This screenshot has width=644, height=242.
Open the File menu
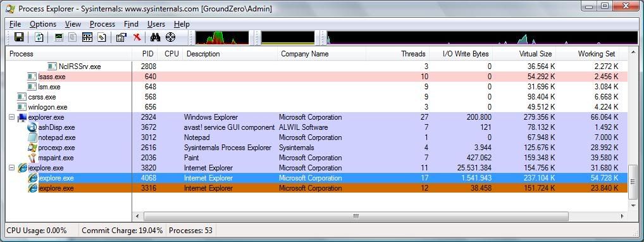15,24
